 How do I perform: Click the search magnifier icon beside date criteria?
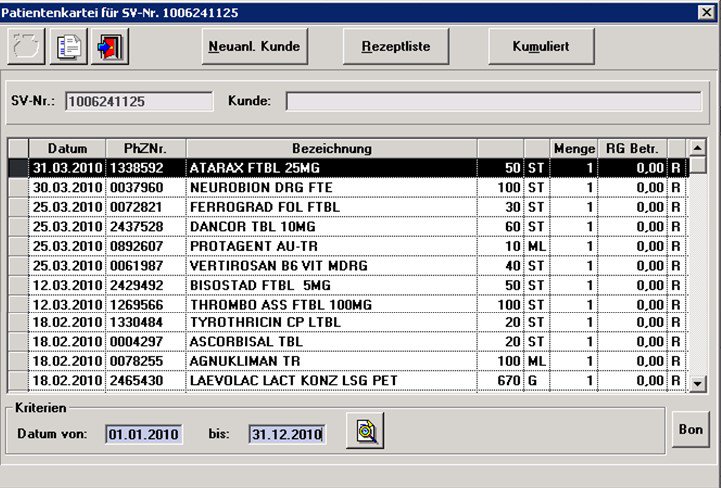365,431
